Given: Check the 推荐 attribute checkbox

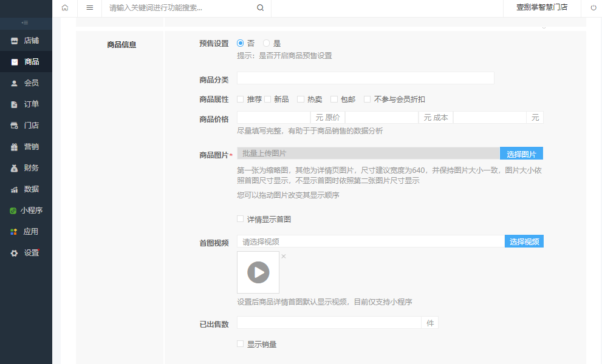Looking at the screenshot, I should tap(241, 99).
